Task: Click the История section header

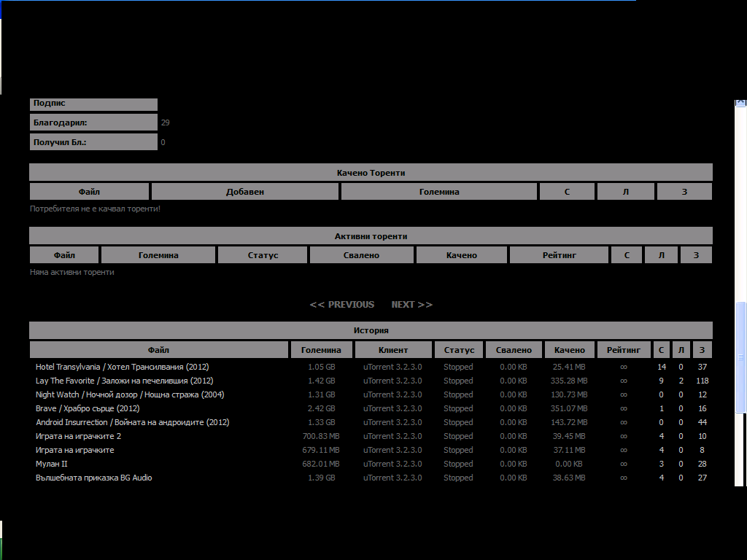Action: point(371,330)
